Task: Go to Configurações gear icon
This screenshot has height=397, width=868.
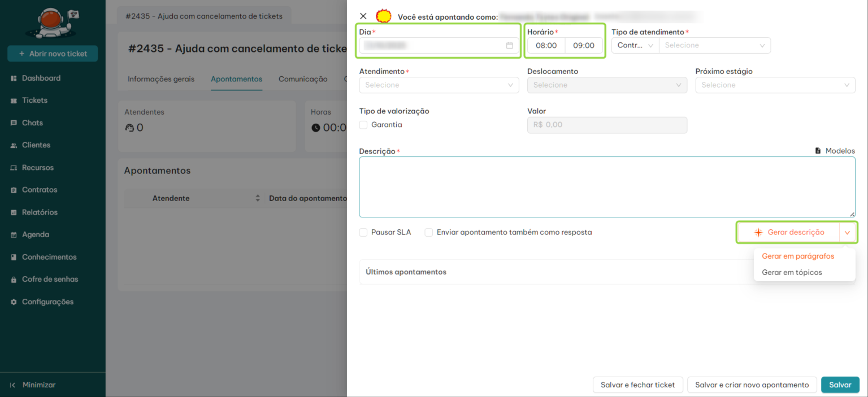Action: click(14, 302)
